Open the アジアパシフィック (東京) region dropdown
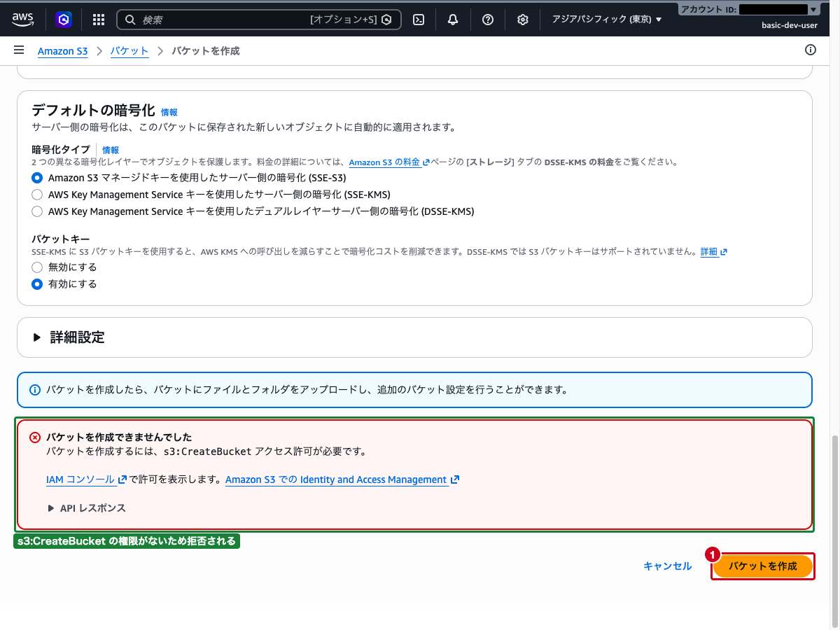 tap(607, 20)
